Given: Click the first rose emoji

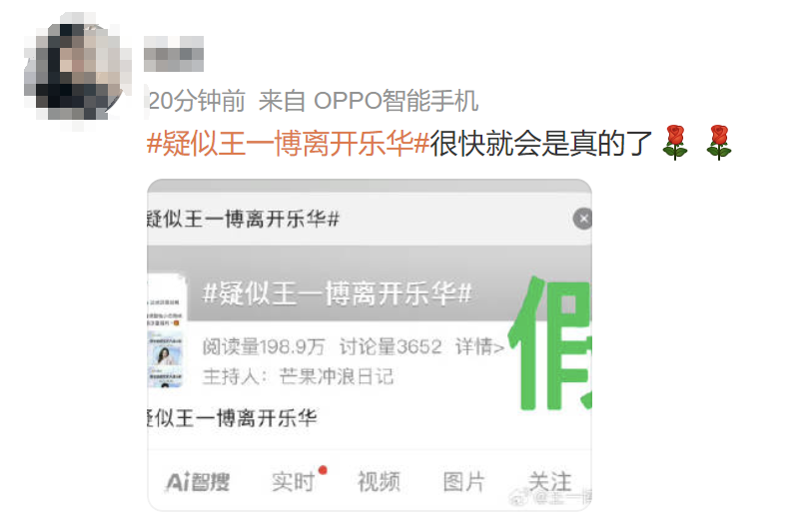Looking at the screenshot, I should click(x=675, y=143).
